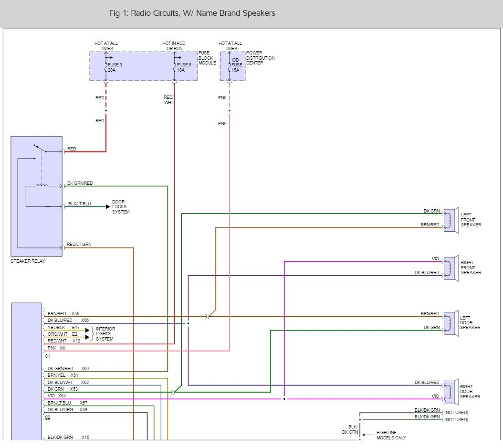Image resolution: width=503 pixels, height=448 pixels.
Task: Click the High Line Models Only note
Action: click(x=391, y=435)
